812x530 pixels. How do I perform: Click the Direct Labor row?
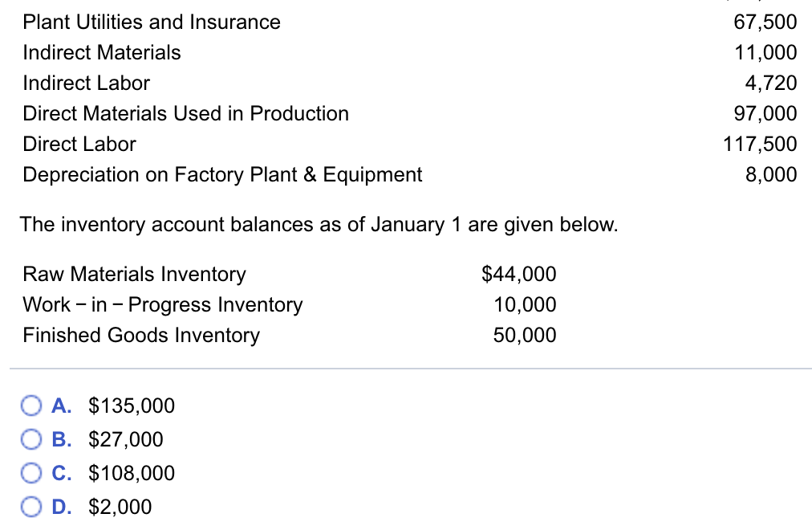pos(78,145)
